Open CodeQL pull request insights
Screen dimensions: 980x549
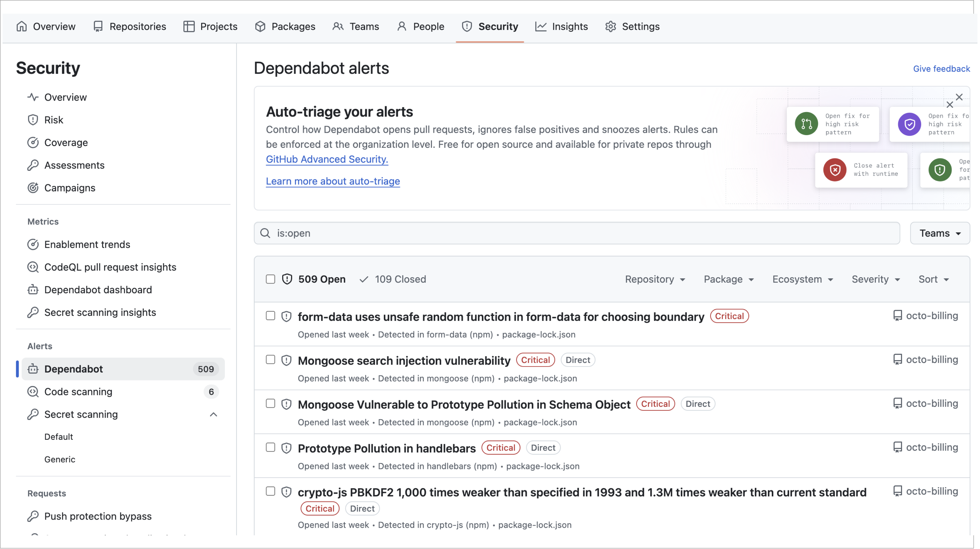pyautogui.click(x=110, y=267)
